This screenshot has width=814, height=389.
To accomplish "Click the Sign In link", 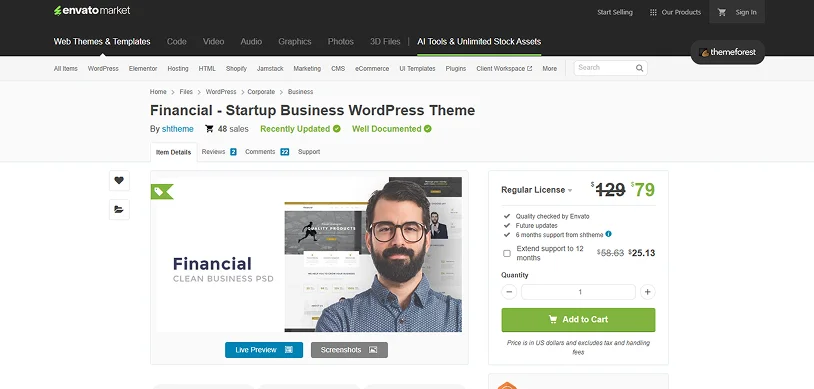I will coord(746,12).
